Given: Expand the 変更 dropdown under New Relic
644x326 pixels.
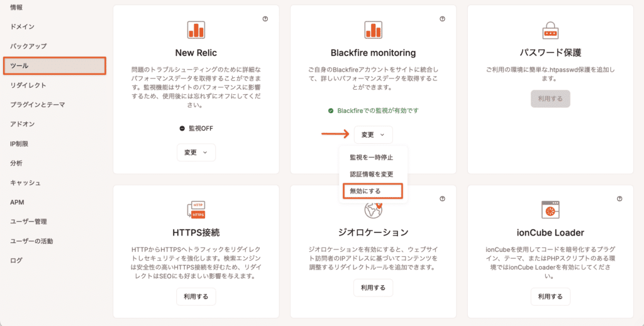Looking at the screenshot, I should click(x=196, y=153).
